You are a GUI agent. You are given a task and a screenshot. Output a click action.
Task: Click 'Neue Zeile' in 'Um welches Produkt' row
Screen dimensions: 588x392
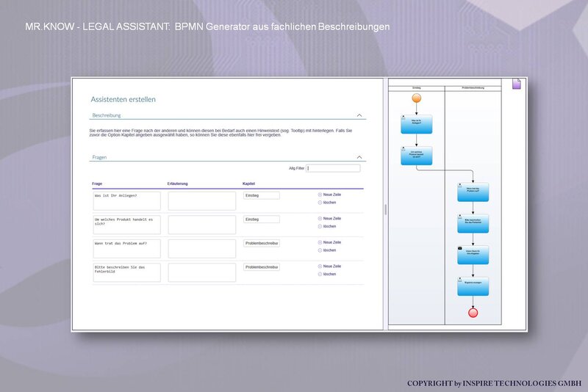pyautogui.click(x=332, y=219)
